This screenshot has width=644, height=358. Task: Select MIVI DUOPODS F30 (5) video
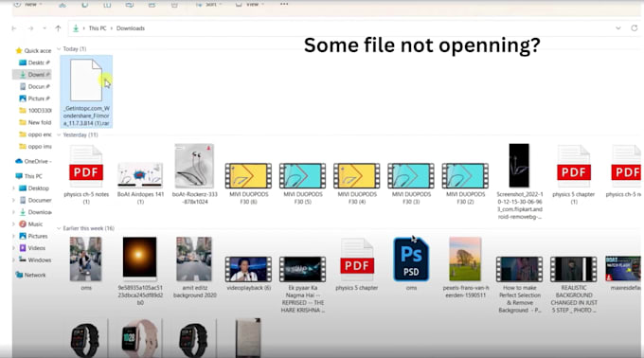[x=303, y=183]
